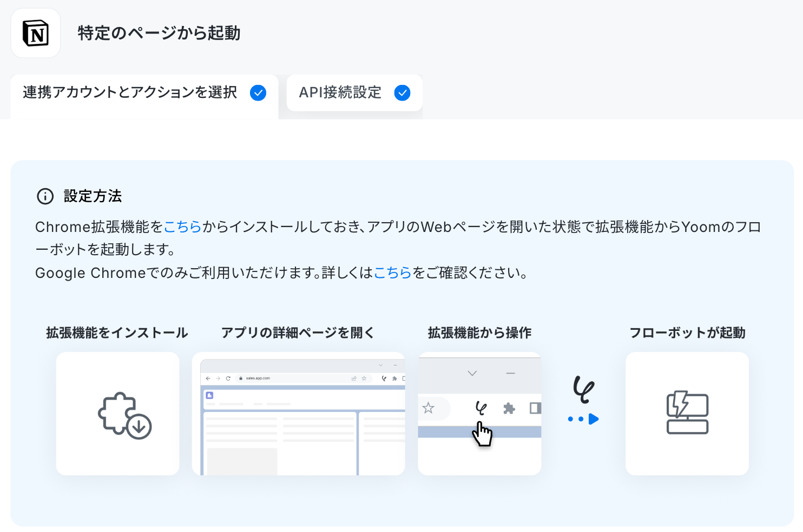Click the puzzle-piece download extension icon
Viewport: 803px width, 532px height.
124,415
